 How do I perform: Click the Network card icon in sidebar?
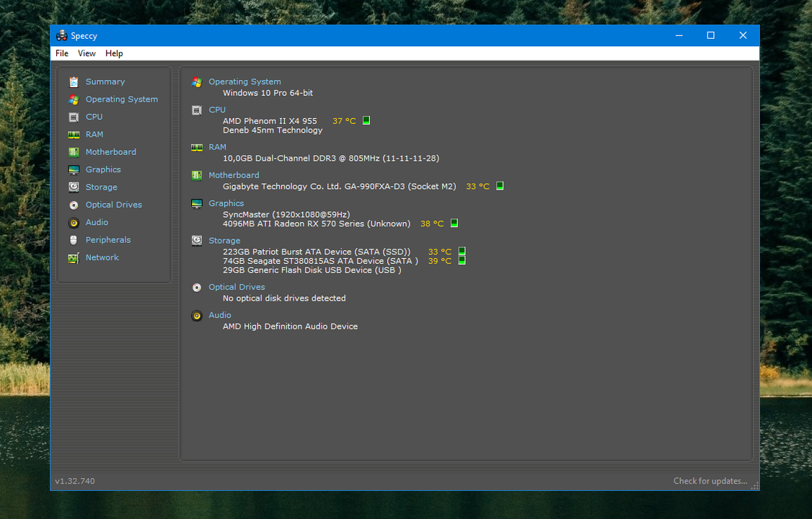(x=74, y=257)
